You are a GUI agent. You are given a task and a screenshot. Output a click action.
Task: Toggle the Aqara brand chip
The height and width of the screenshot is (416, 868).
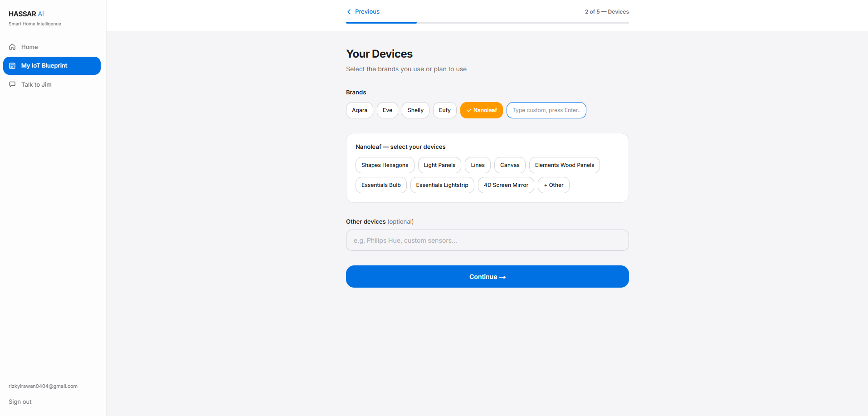tap(360, 110)
